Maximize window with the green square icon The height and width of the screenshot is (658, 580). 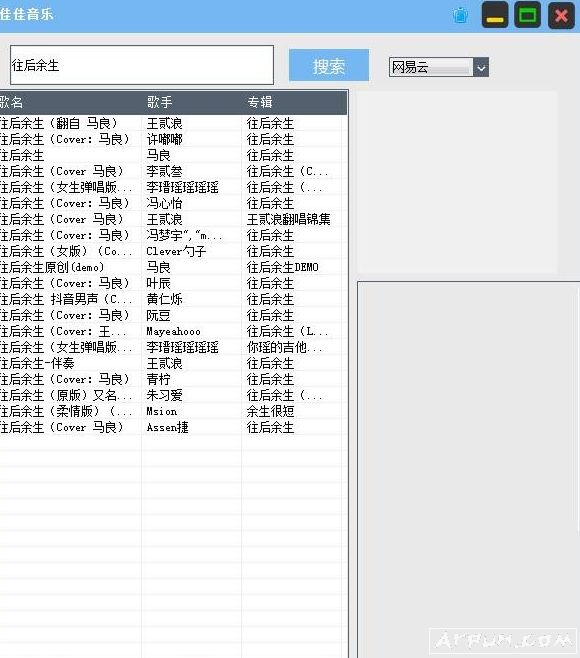coord(528,15)
